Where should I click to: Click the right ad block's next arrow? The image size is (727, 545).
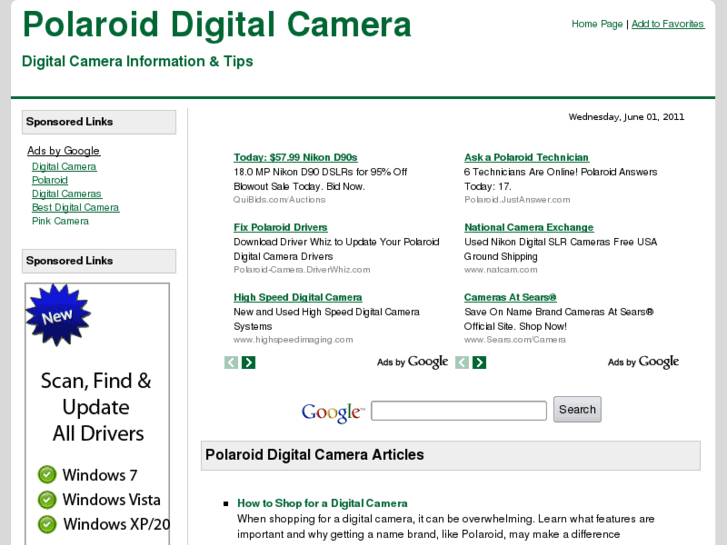pyautogui.click(x=479, y=362)
